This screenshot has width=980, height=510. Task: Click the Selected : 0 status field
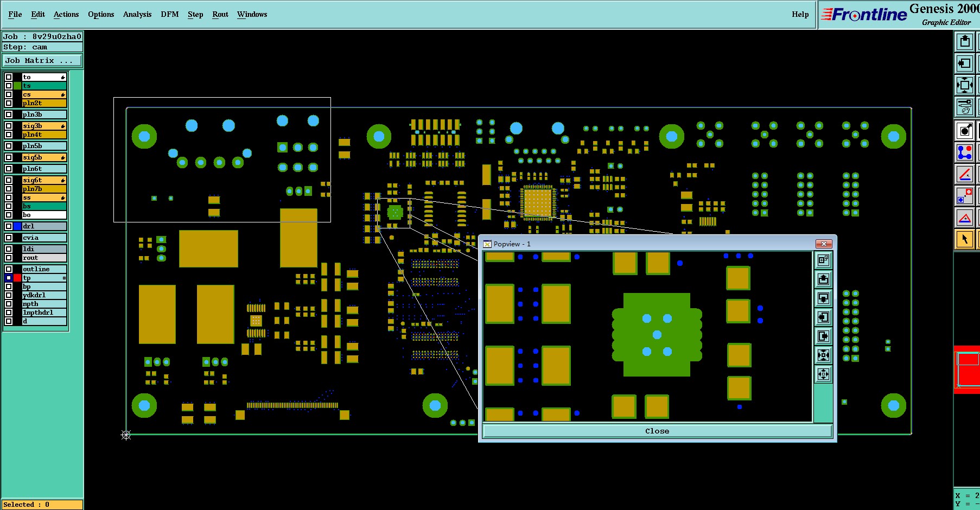pos(42,505)
